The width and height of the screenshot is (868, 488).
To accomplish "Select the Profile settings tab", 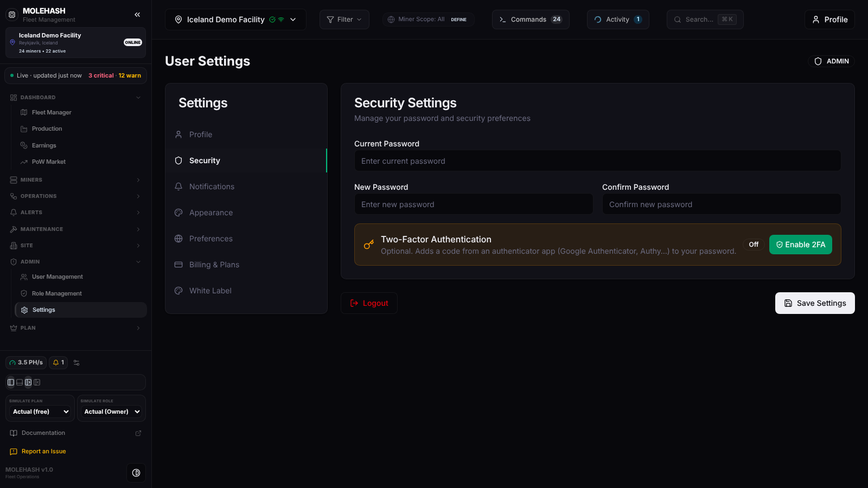I will point(246,134).
